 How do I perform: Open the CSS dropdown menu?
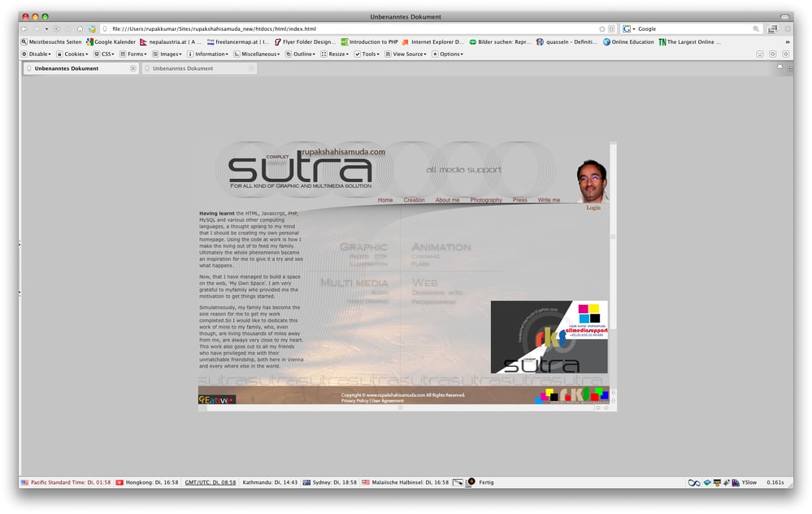click(x=104, y=54)
